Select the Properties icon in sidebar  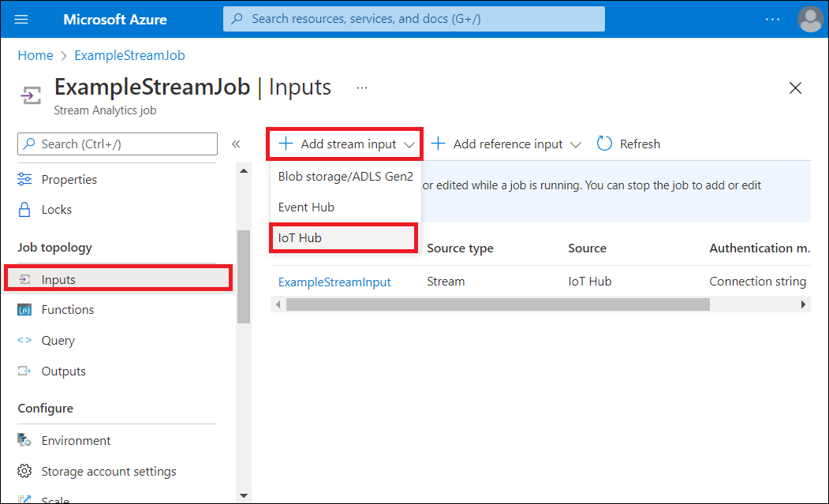[26, 179]
